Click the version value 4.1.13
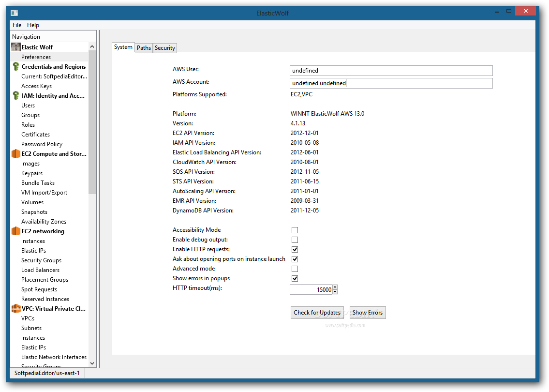The height and width of the screenshot is (392, 549). coord(298,123)
